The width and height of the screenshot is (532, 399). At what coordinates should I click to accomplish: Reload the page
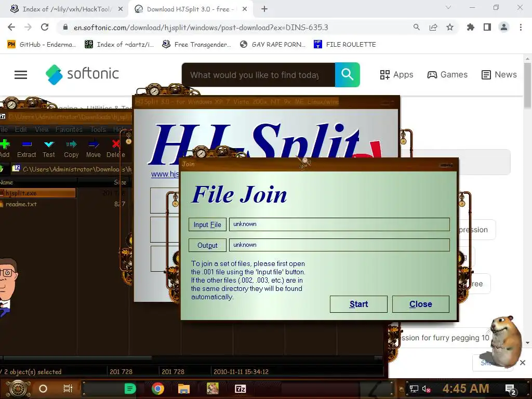[x=45, y=27]
